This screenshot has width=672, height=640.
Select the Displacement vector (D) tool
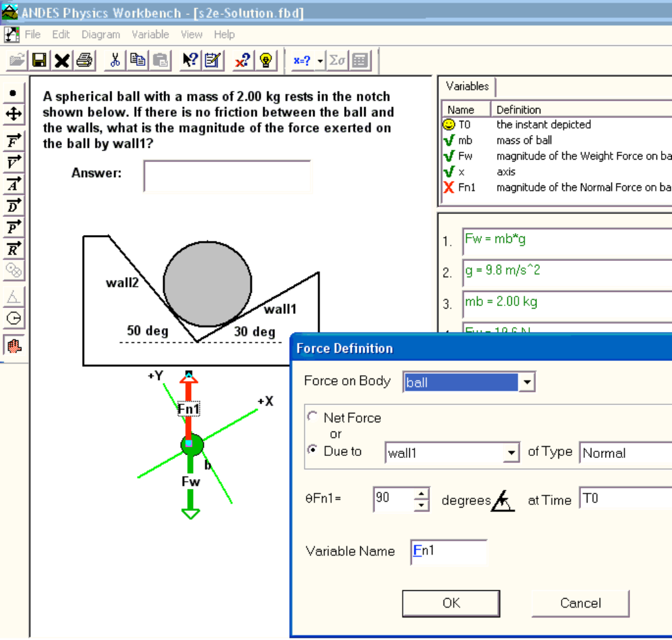(x=14, y=206)
